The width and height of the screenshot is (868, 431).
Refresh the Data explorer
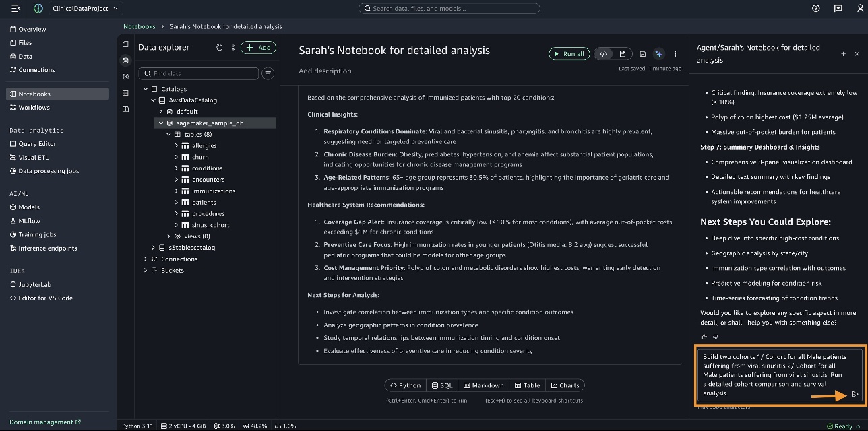coord(219,48)
